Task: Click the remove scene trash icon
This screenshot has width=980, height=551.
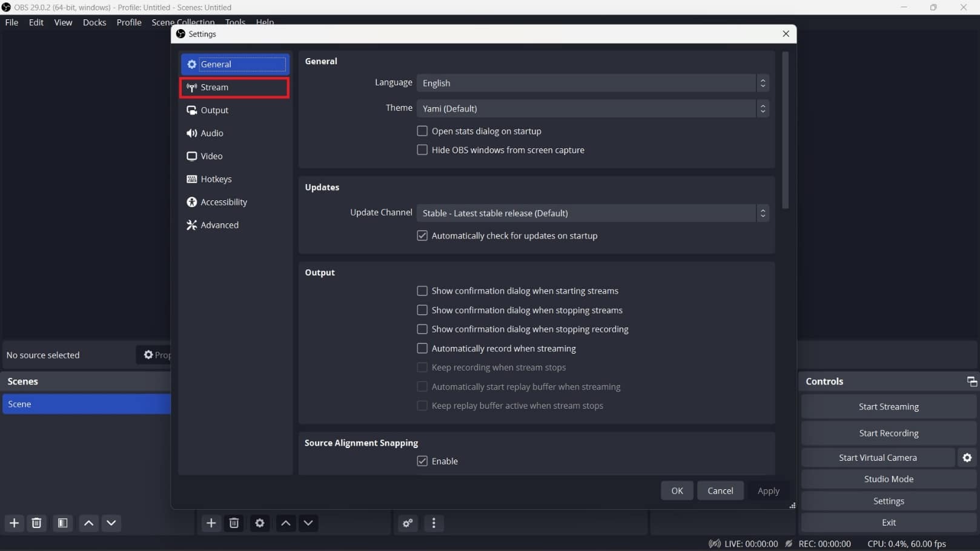Action: [x=36, y=523]
